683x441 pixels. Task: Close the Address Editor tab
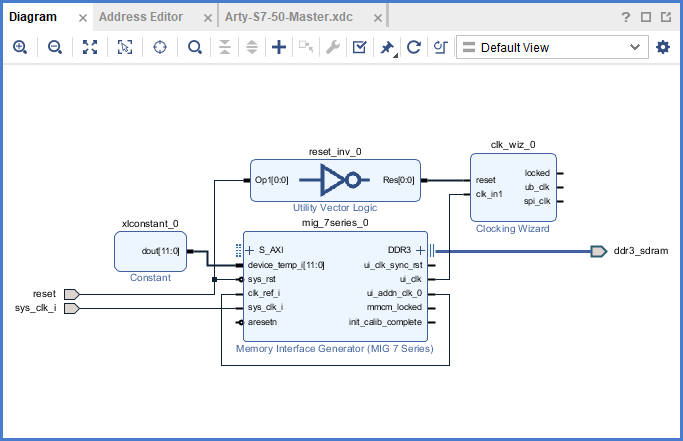click(208, 18)
